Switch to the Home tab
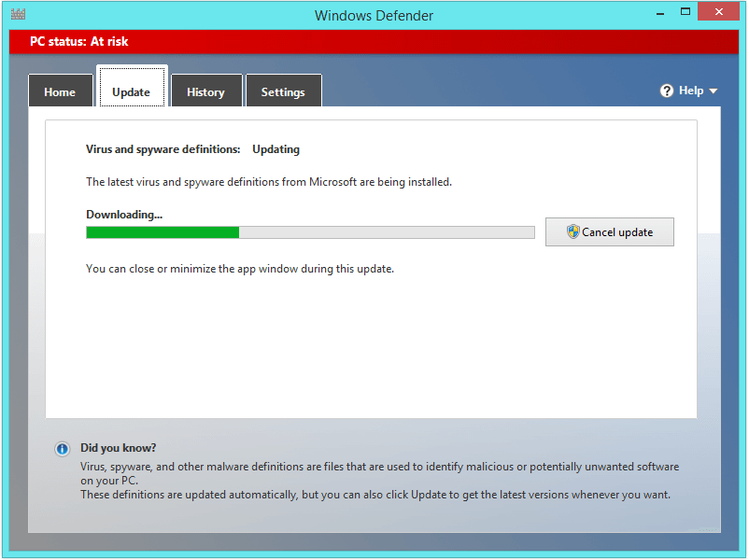This screenshot has width=749, height=560. [x=60, y=91]
